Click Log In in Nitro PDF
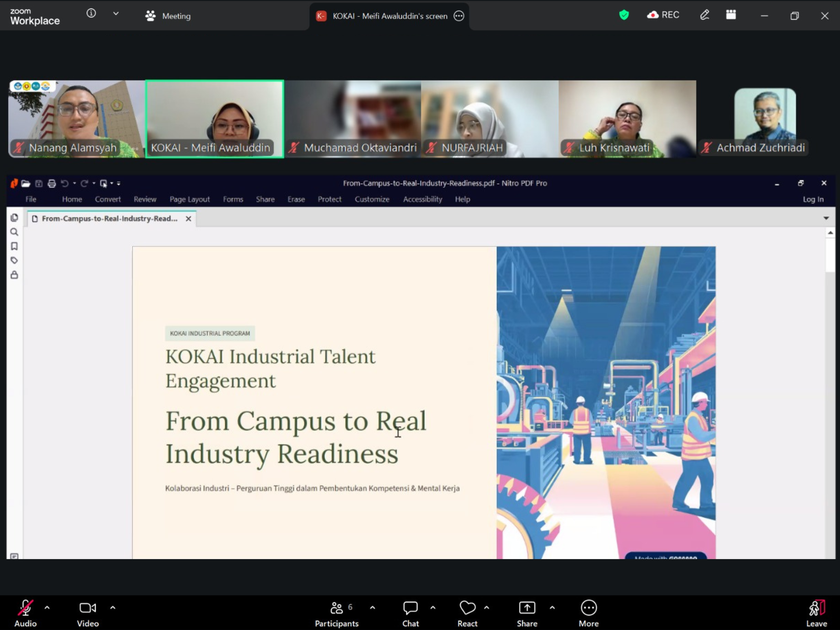Viewport: 840px width, 630px height. (813, 199)
